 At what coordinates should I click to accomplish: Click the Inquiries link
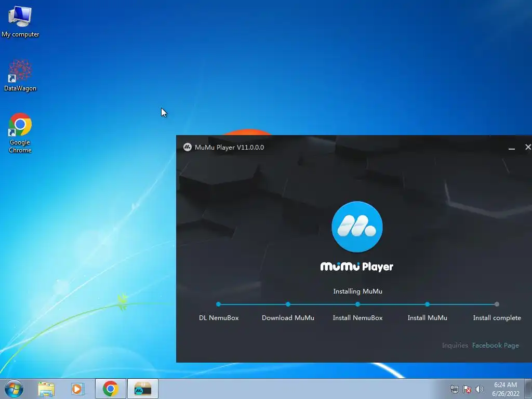click(455, 345)
